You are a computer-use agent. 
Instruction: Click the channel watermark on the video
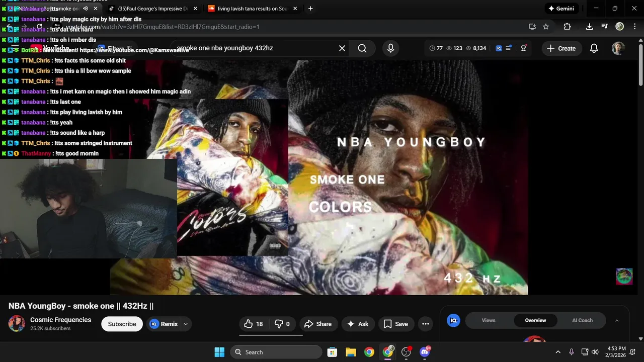point(624,277)
